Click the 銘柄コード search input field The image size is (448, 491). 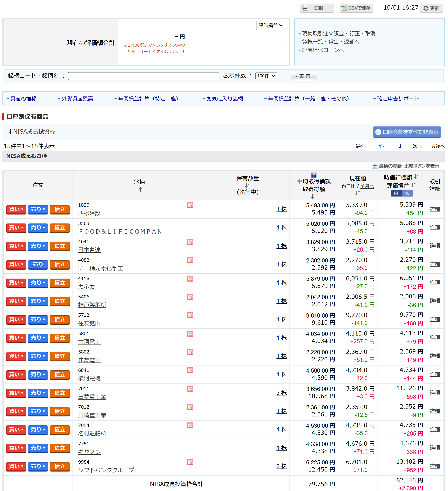pos(144,76)
